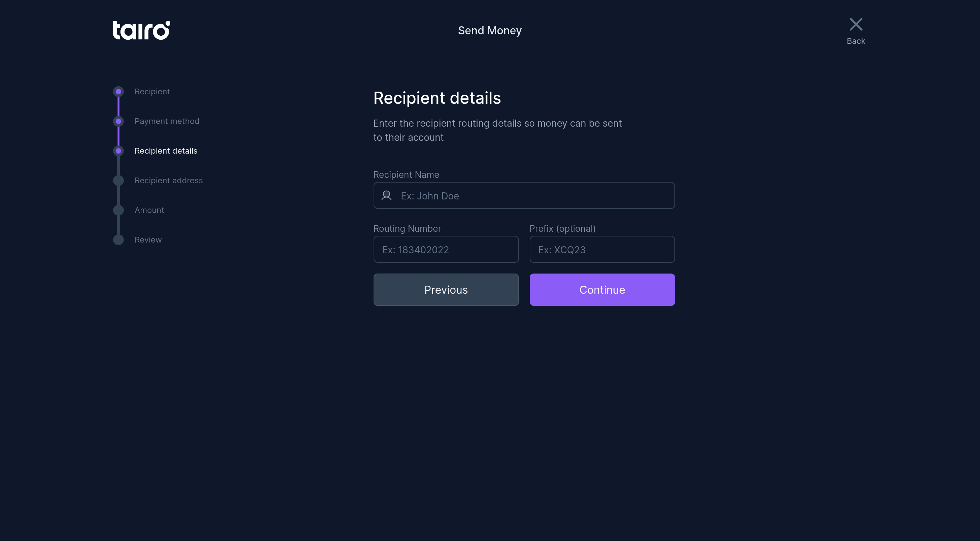Click the Amount step circle marker
Viewport: 980px width, 541px height.
(118, 210)
